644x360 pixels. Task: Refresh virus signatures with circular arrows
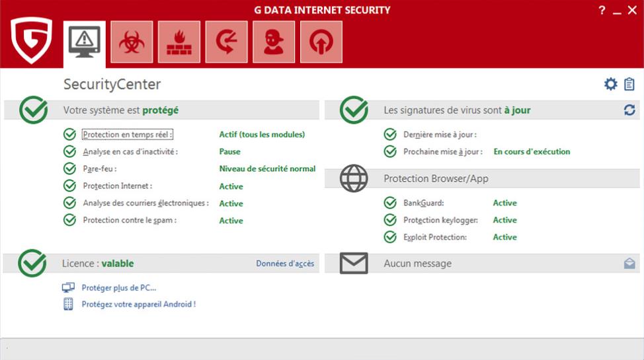click(x=629, y=110)
